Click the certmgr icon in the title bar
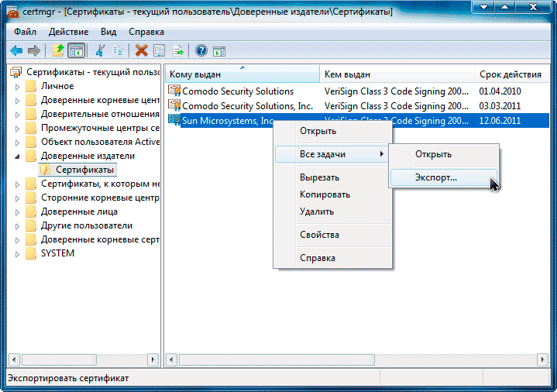Image resolution: width=557 pixels, height=392 pixels. point(13,12)
